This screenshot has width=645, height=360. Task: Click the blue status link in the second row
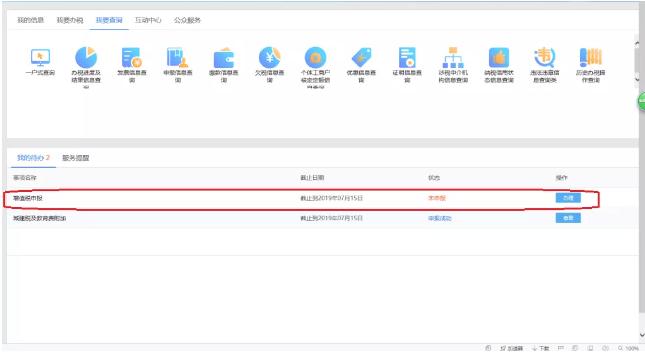click(440, 218)
